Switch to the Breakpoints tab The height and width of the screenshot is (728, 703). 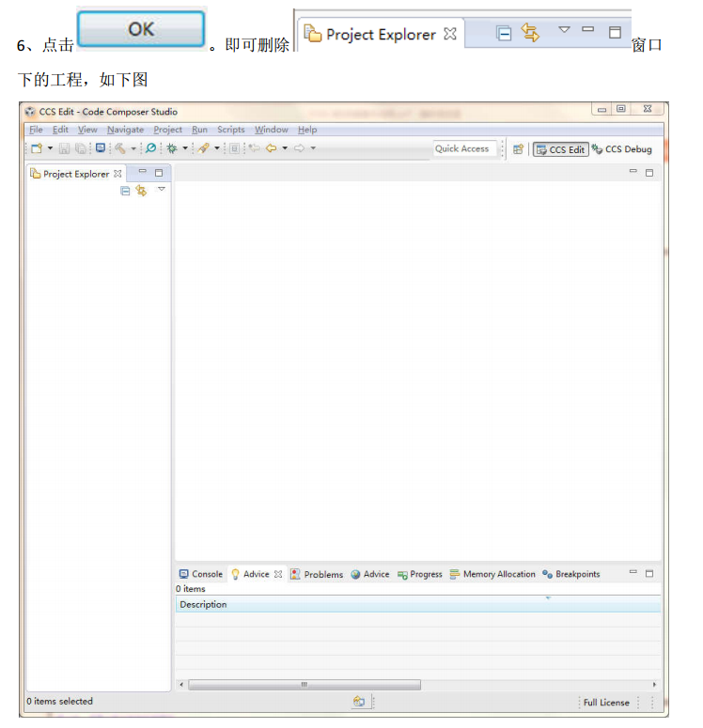pyautogui.click(x=571, y=574)
